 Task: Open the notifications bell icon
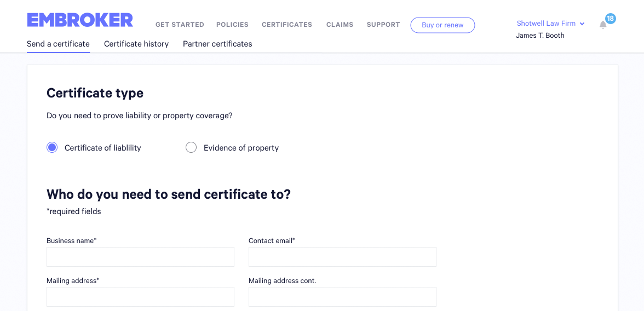pos(603,25)
